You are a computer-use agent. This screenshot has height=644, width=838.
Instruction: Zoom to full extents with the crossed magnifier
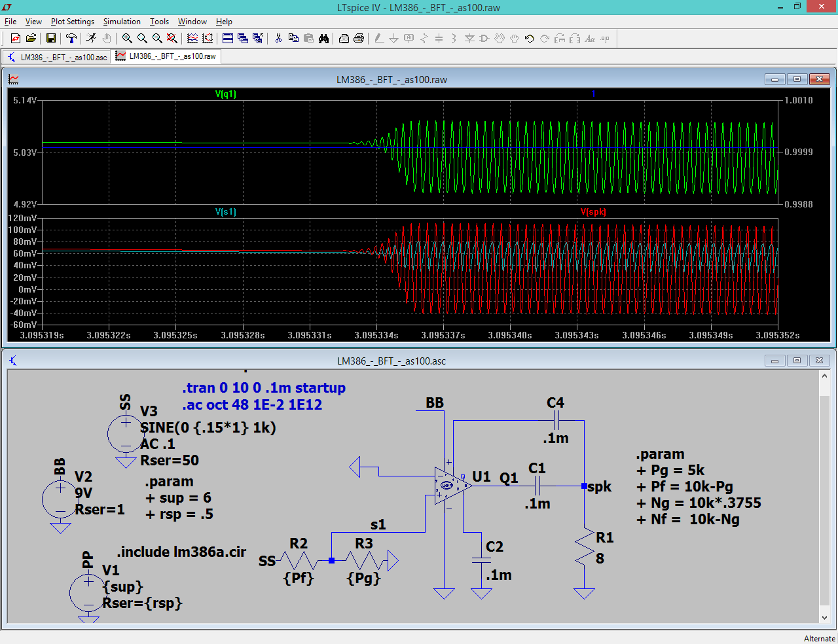[x=172, y=39]
